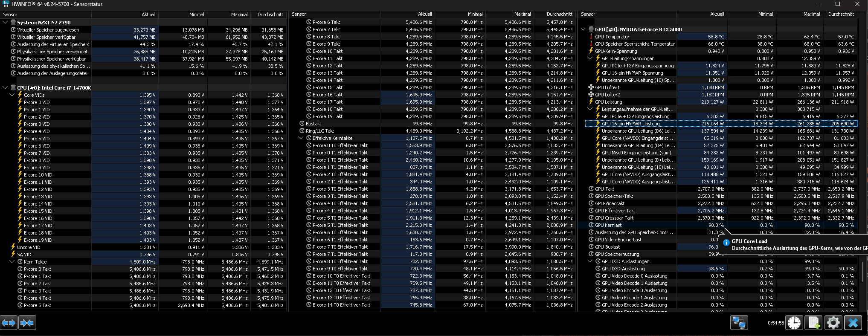Image resolution: width=868 pixels, height=336 pixels.
Task: Click the lightning icon beside GPU-Kern-Spannung
Action: pyautogui.click(x=591, y=51)
